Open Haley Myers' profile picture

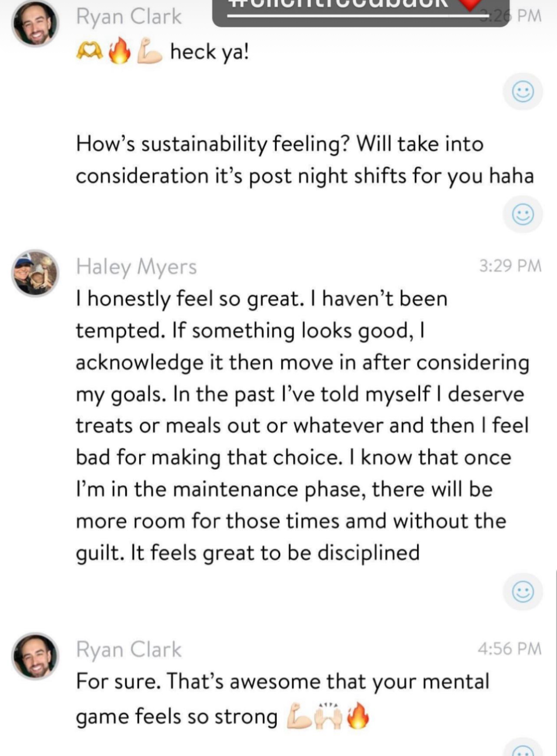click(x=35, y=273)
